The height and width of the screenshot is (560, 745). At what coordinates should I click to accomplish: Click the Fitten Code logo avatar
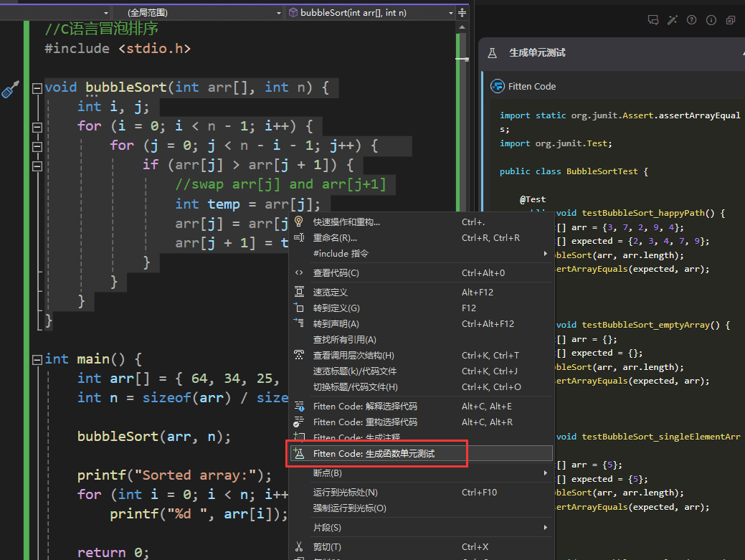pos(497,86)
